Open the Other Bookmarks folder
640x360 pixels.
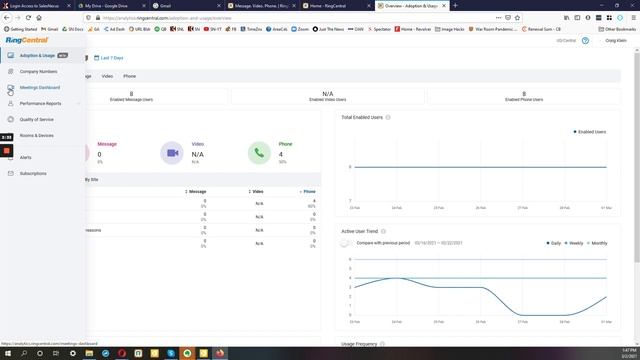click(617, 29)
